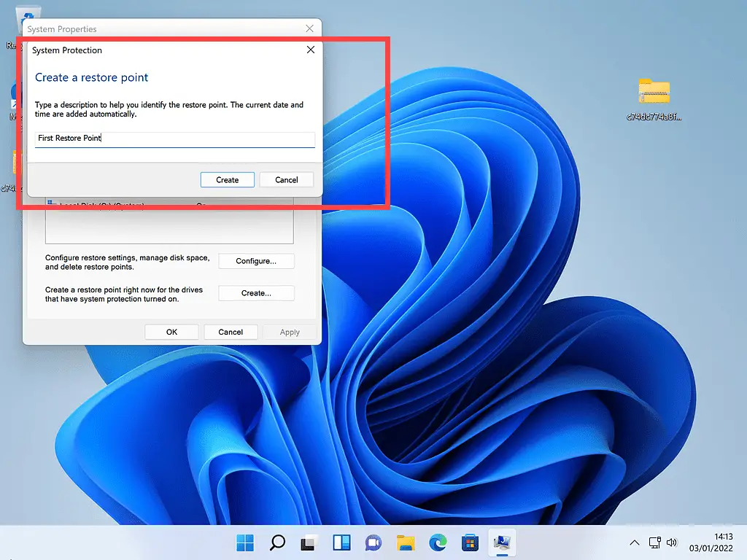Click into the restore point description field
747x560 pixels.
point(175,139)
